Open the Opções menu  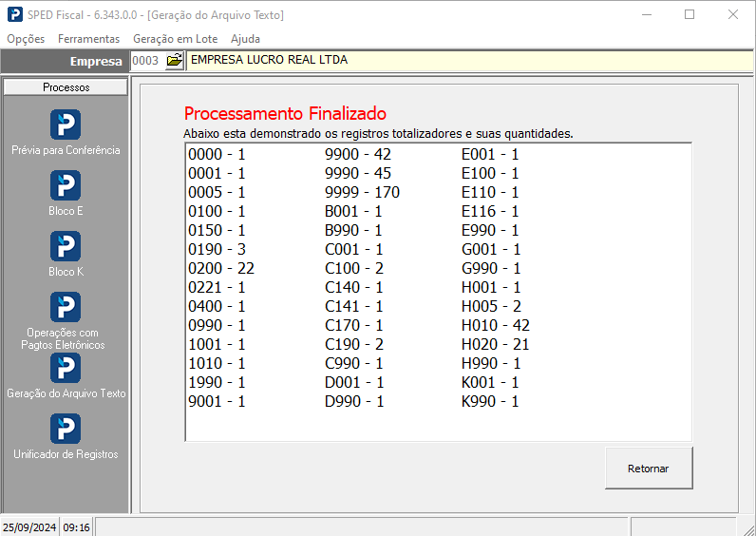pos(26,39)
